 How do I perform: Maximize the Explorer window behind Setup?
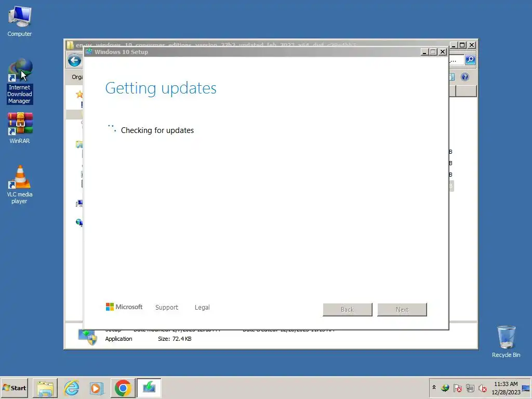coord(462,45)
